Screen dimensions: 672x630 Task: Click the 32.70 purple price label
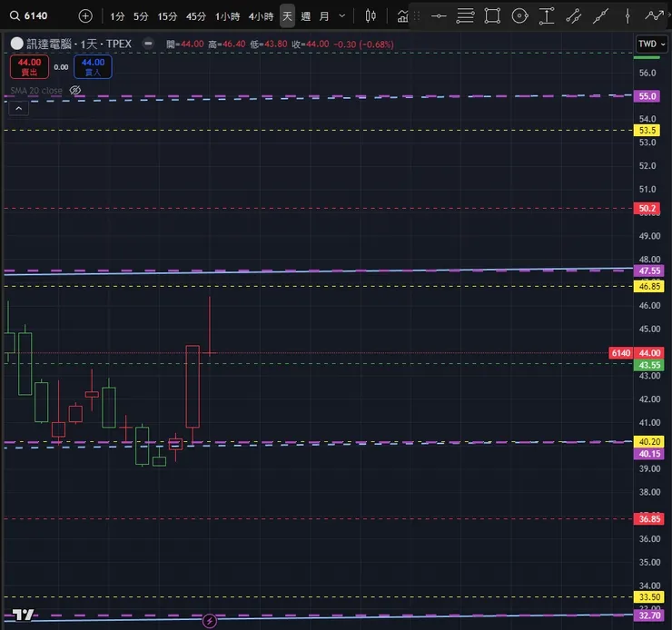(649, 615)
